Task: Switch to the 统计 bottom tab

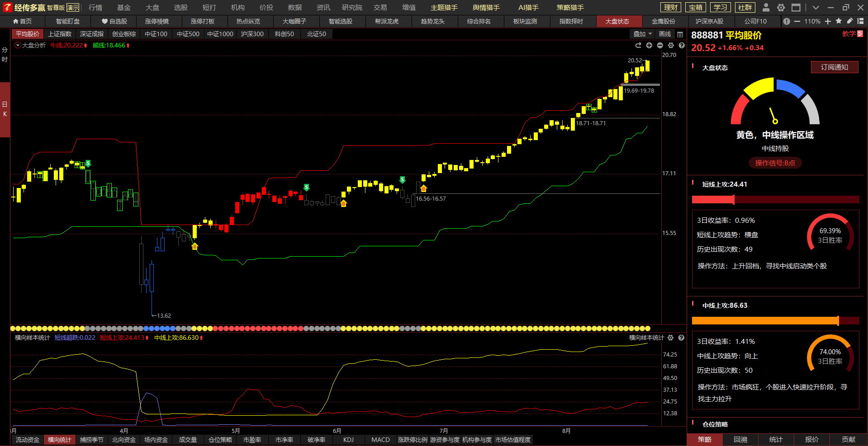Action: (x=776, y=440)
